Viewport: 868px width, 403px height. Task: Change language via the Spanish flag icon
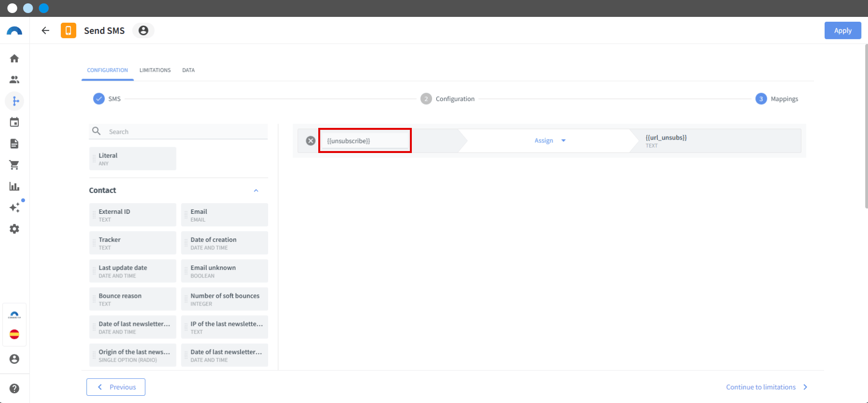coord(14,334)
